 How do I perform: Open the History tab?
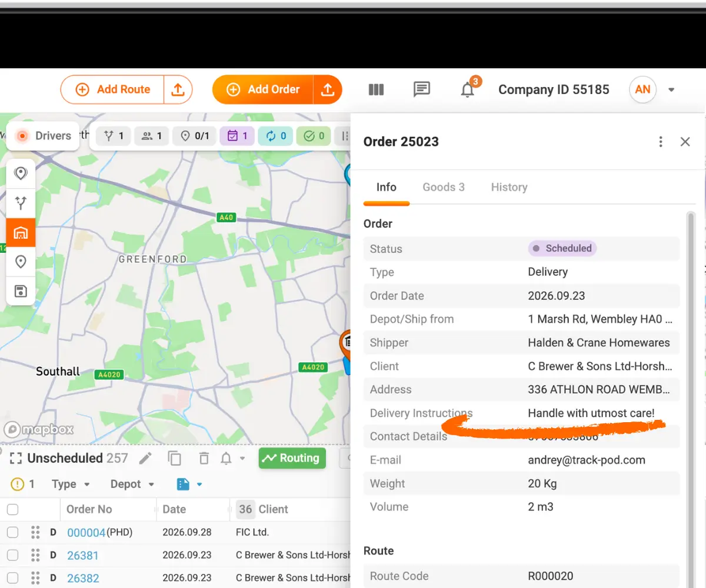(509, 187)
